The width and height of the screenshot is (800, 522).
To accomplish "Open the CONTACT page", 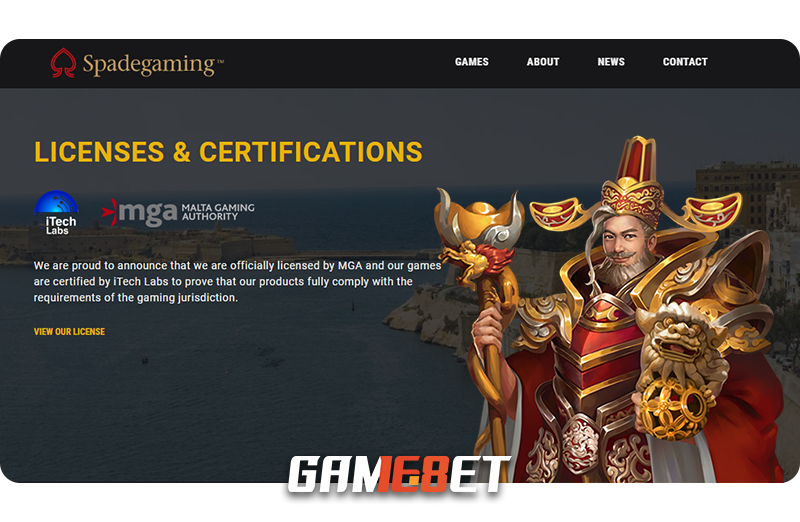I will pyautogui.click(x=685, y=62).
